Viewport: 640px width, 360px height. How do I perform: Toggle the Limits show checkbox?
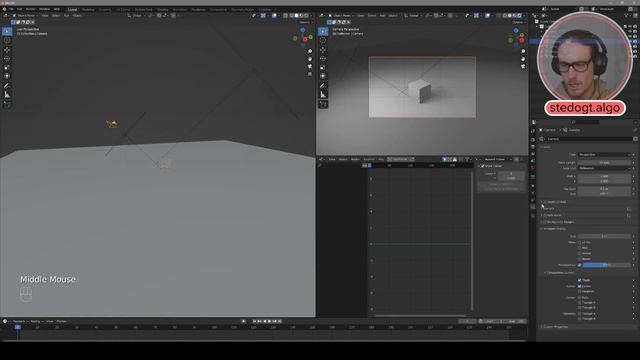pos(580,242)
